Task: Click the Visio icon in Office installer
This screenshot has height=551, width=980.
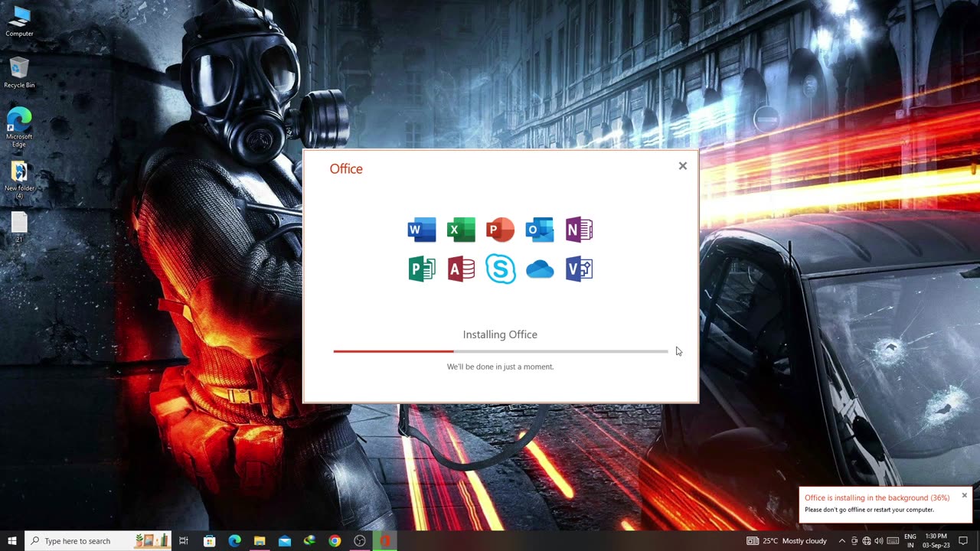Action: [579, 269]
